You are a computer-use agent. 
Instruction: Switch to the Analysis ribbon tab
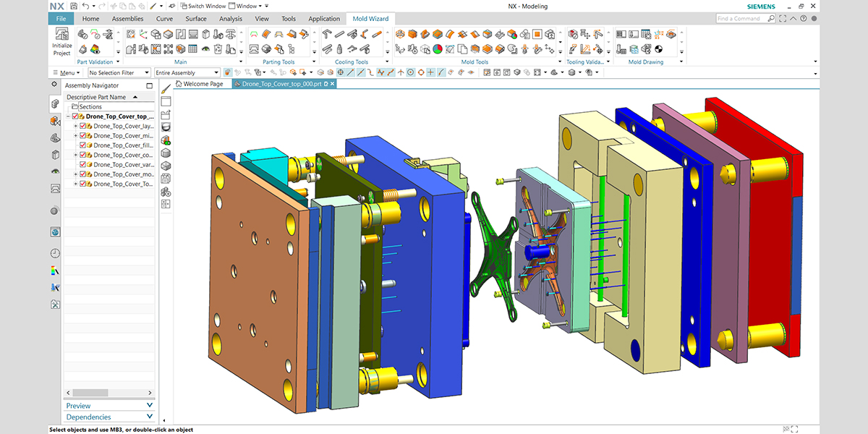coord(231,19)
